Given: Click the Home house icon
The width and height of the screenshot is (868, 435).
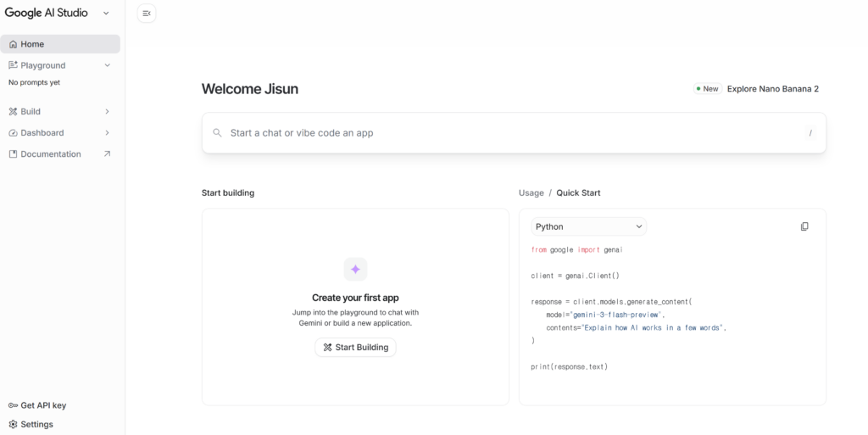Looking at the screenshot, I should pyautogui.click(x=14, y=44).
